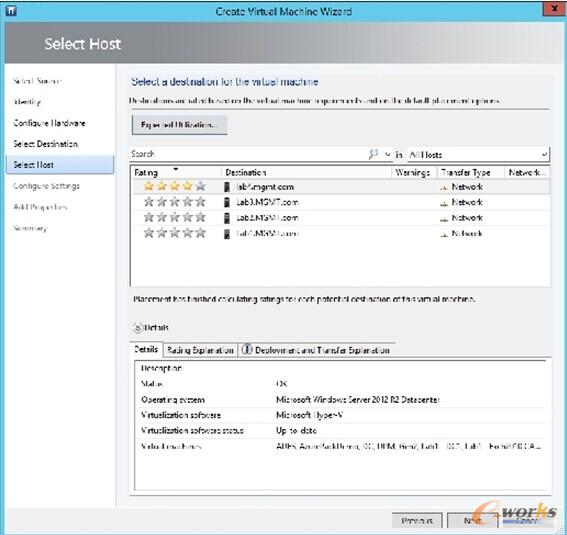Screen dimensions: 567x535
Task: Click server icon beside lab4.mgmt.com
Action: point(227,187)
